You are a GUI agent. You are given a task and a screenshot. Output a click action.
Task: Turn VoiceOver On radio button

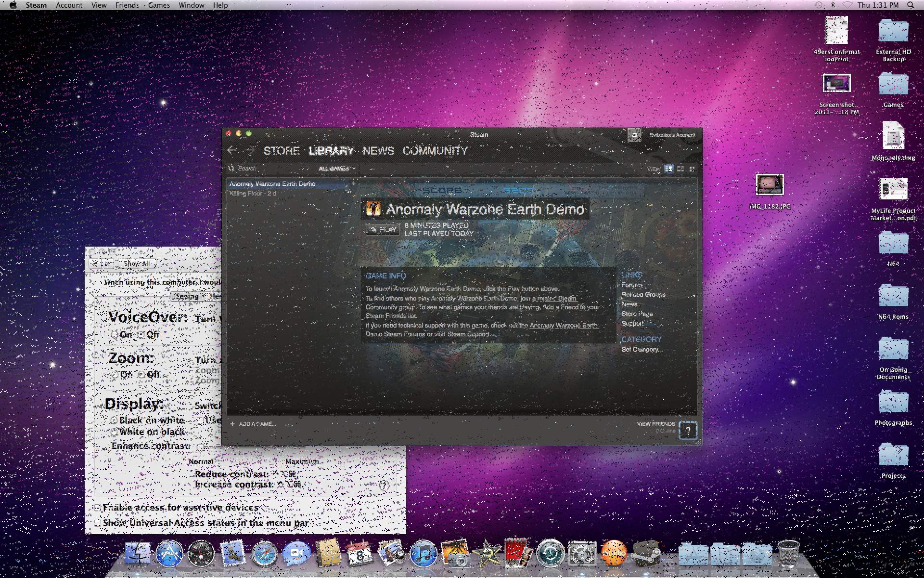tap(114, 335)
